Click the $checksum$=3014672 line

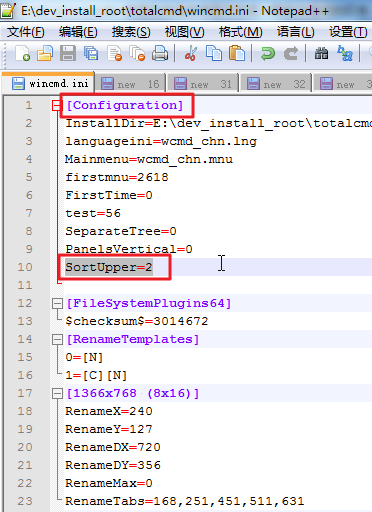[x=137, y=321]
